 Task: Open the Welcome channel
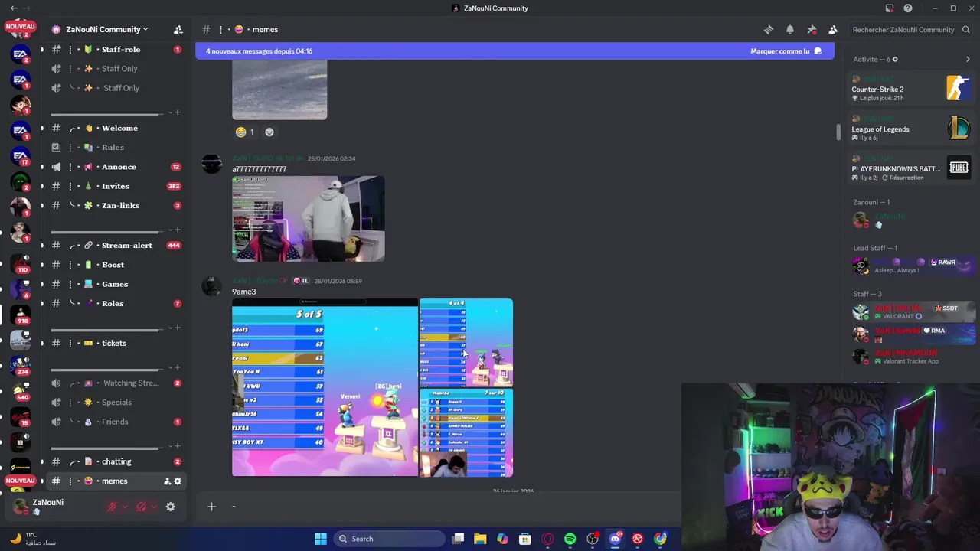[116, 129]
